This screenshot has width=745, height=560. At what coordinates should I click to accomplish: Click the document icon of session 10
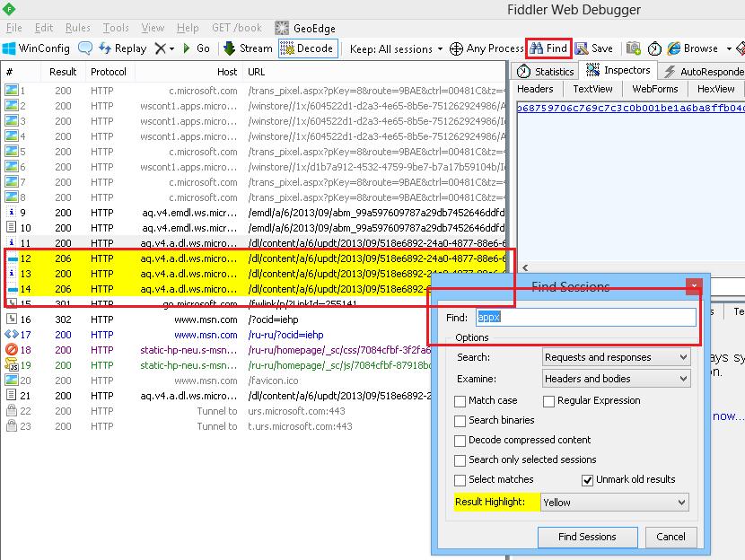click(12, 228)
